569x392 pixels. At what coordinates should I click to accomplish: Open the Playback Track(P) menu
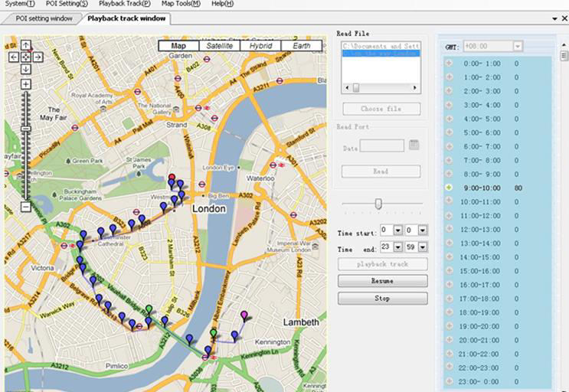pyautogui.click(x=125, y=4)
